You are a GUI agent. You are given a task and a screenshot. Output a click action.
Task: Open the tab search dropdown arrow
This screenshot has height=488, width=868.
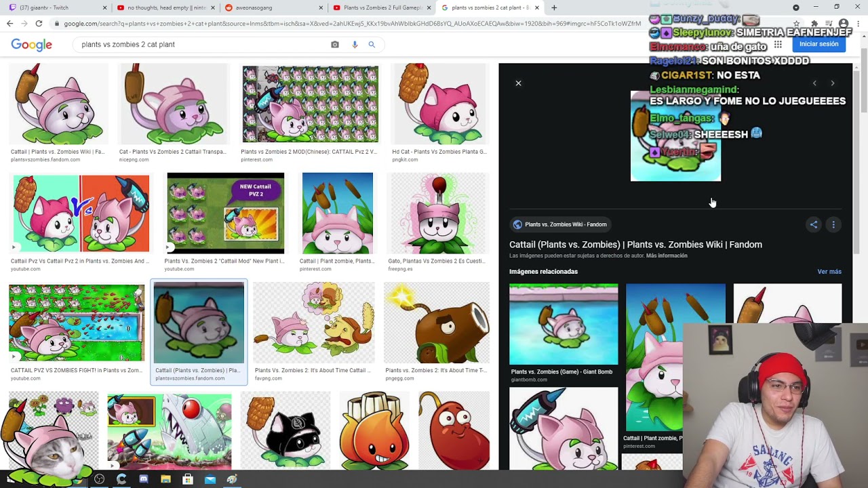click(x=796, y=7)
